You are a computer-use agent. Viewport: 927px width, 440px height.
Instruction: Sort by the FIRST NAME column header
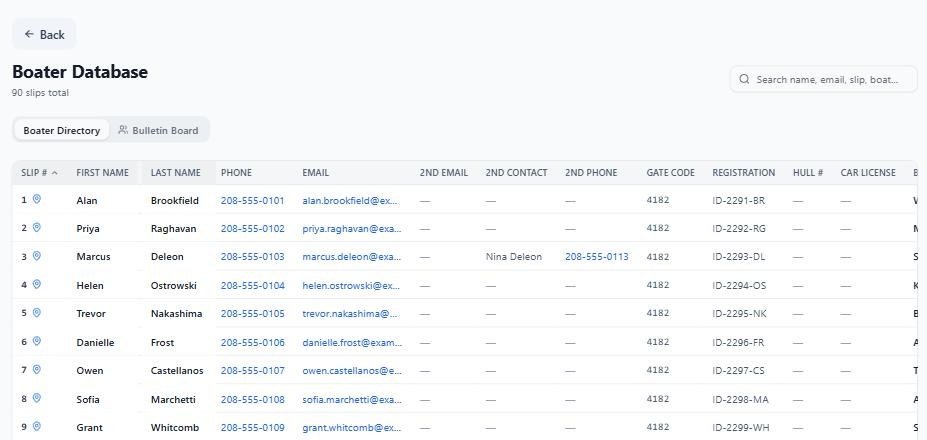(102, 173)
